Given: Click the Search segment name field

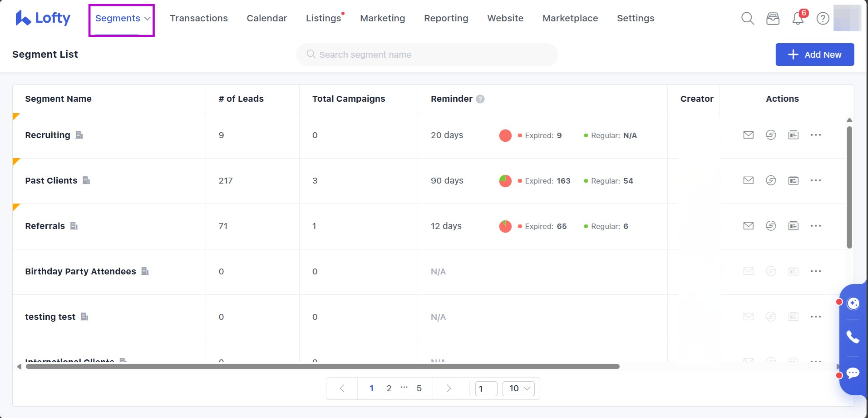Looking at the screenshot, I should (x=427, y=55).
